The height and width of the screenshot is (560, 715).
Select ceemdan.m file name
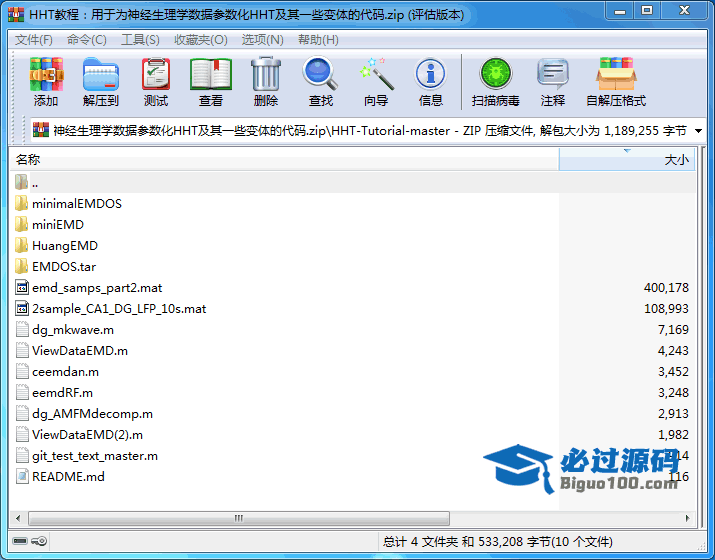[65, 372]
